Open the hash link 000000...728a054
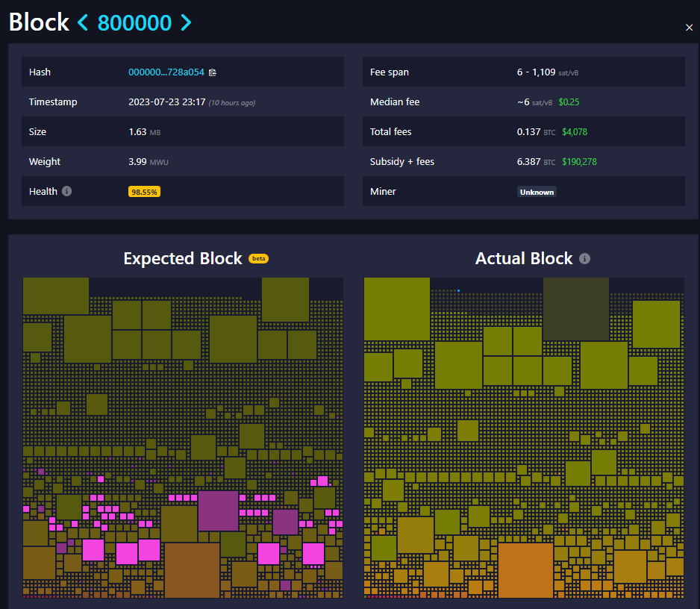Viewport: 700px width, 609px height. [x=167, y=72]
